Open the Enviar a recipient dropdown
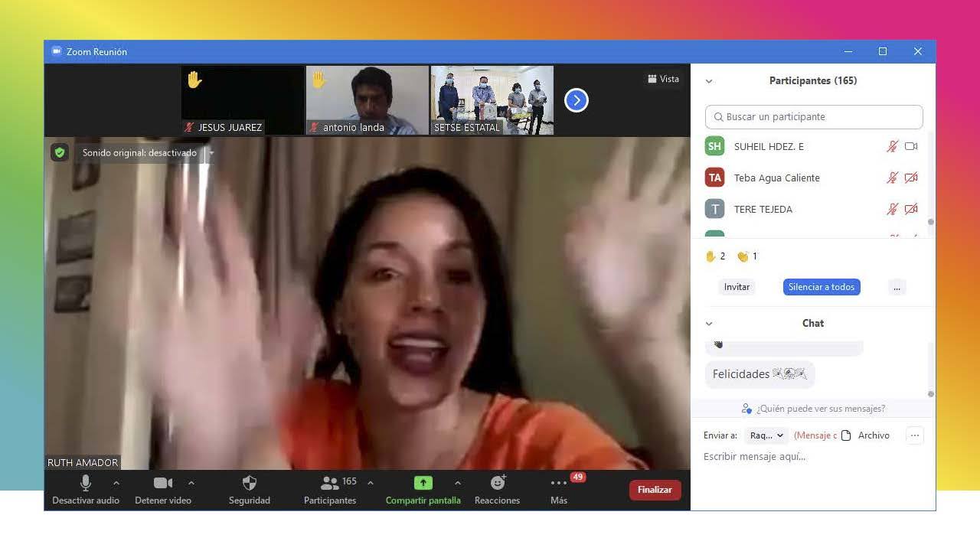The height and width of the screenshot is (551, 980). pyautogui.click(x=766, y=435)
